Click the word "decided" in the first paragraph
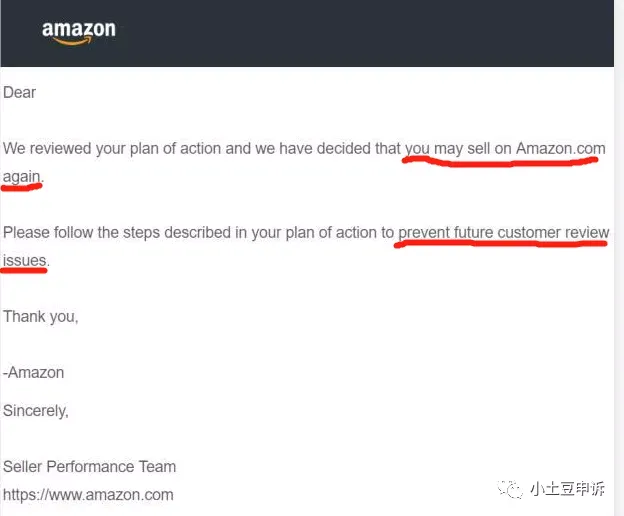This screenshot has width=624, height=516. [x=344, y=148]
